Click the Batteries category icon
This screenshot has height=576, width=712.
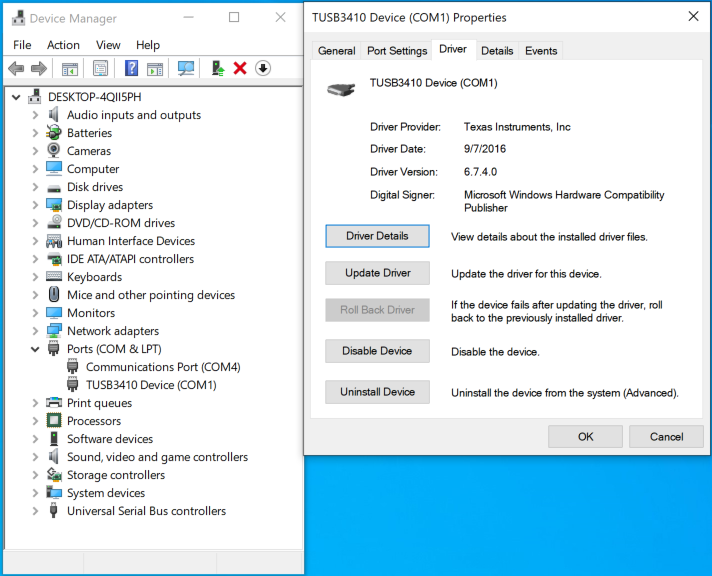[54, 133]
